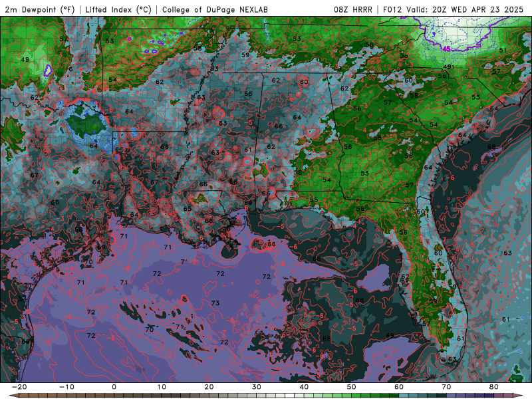The image size is (532, 399).
Task: Click the 30 tick label on color scale
Action: [257, 387]
